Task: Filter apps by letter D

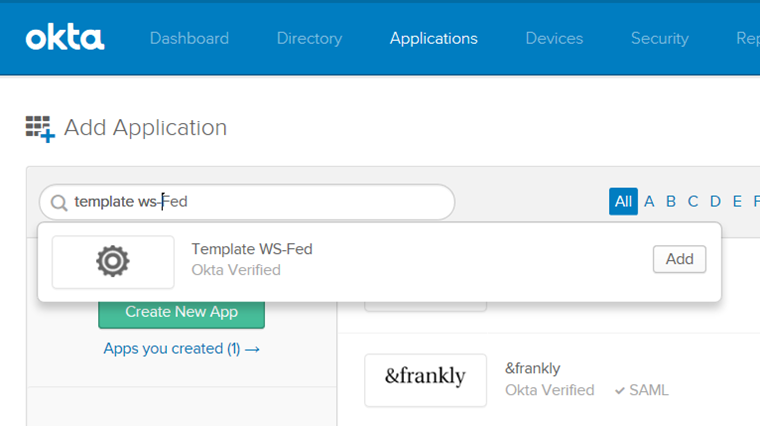Action: click(715, 202)
